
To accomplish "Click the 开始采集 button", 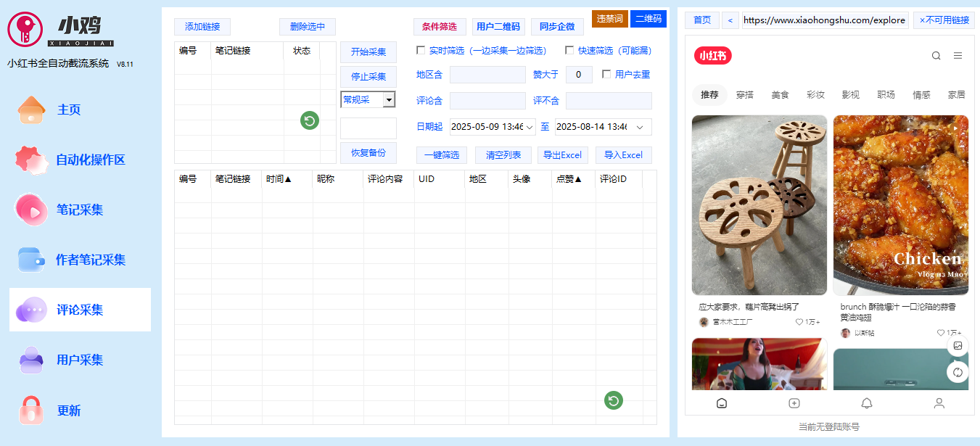I will click(368, 52).
